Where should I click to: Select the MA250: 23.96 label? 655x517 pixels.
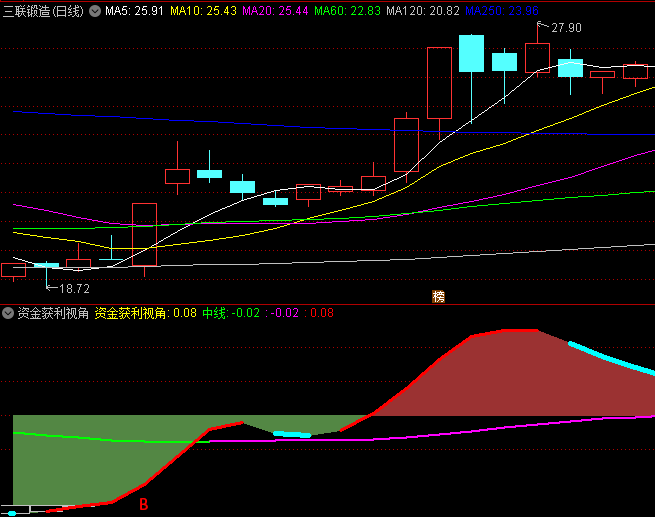502,11
